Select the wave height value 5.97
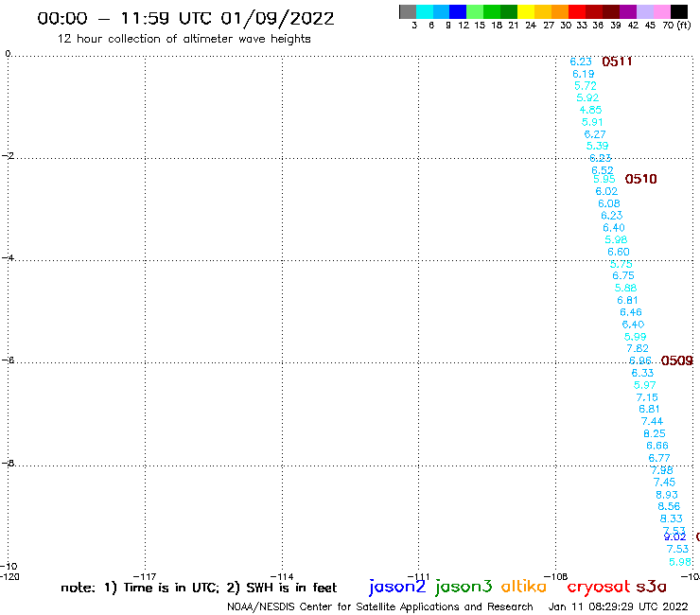The image size is (700, 615). [644, 385]
